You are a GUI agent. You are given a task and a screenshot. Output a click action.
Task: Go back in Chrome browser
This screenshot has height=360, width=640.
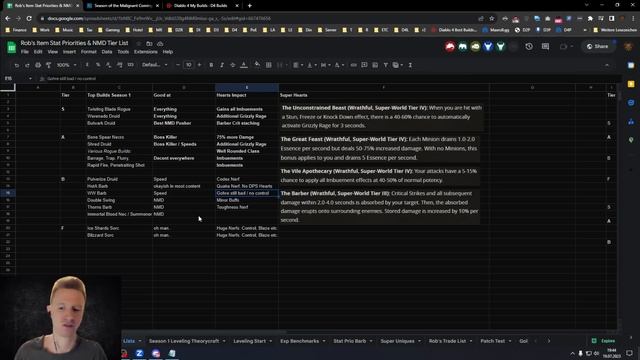click(8, 18)
